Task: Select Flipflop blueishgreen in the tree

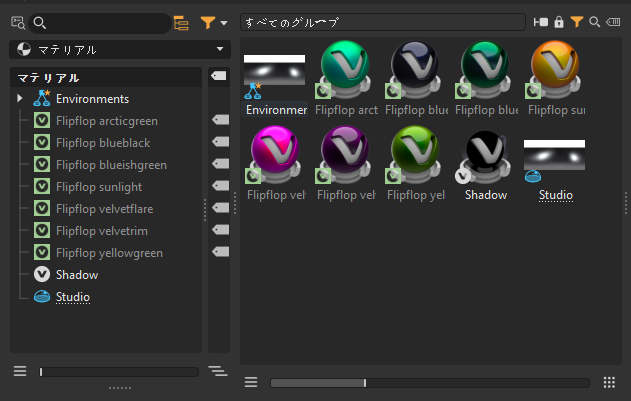Action: pyautogui.click(x=111, y=165)
